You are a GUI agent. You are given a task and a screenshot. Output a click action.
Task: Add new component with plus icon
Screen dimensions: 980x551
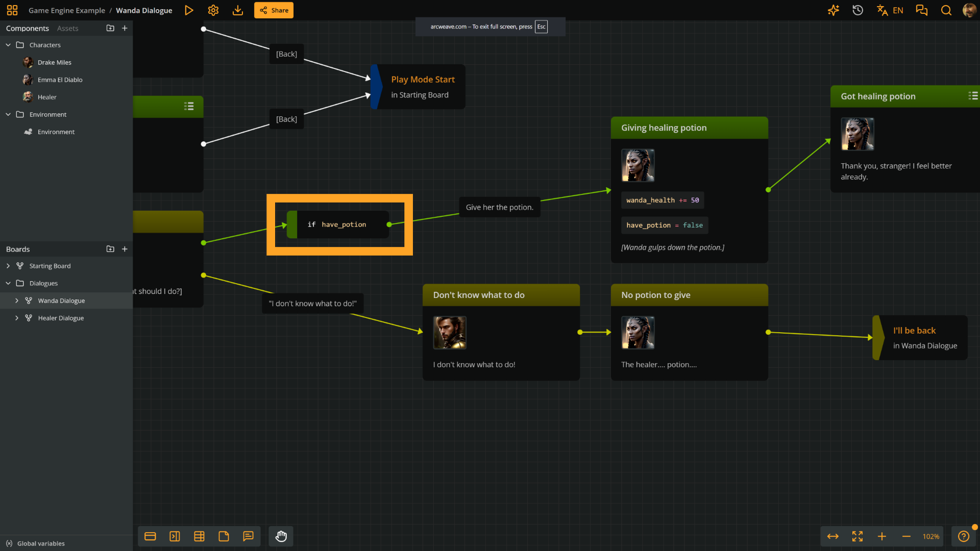[x=125, y=28]
